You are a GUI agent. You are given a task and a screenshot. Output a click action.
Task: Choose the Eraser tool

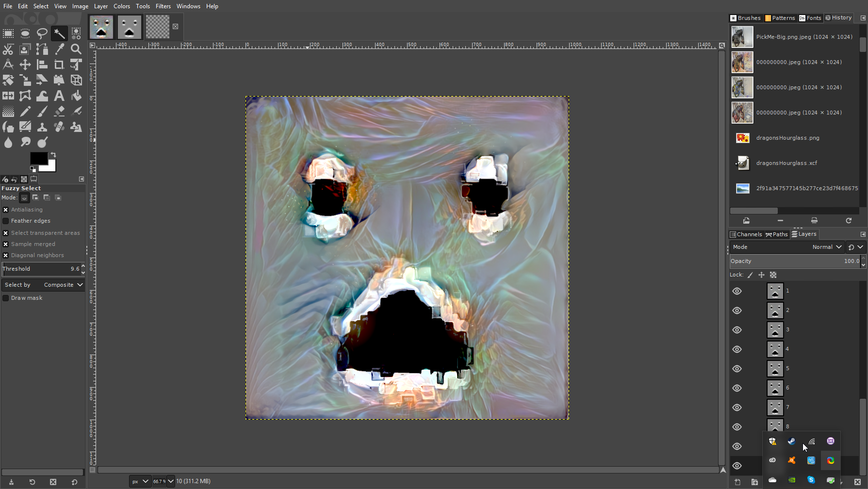coord(59,111)
